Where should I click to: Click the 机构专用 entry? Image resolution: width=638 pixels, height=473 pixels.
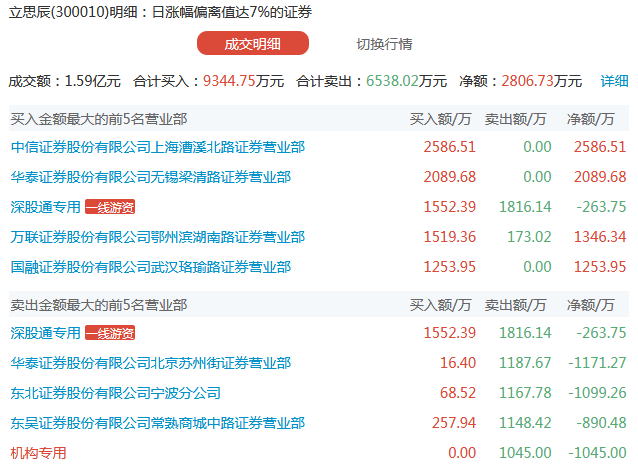point(38,453)
